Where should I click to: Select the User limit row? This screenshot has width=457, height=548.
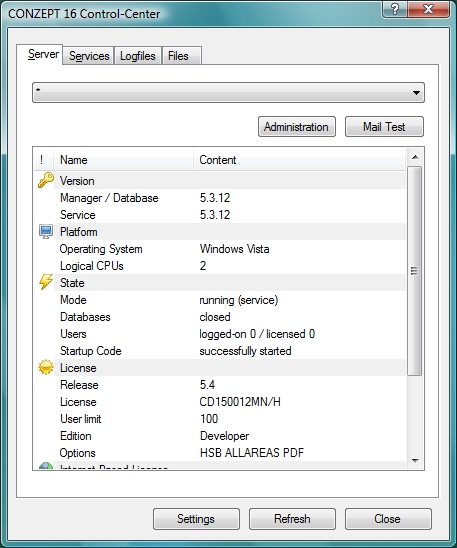(220, 419)
